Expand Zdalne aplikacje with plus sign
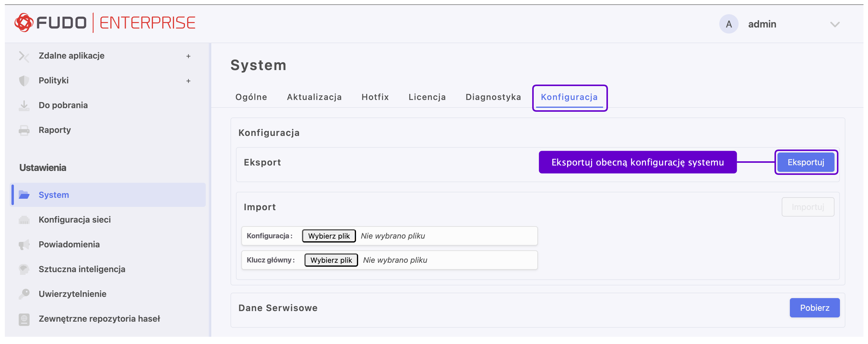 188,56
